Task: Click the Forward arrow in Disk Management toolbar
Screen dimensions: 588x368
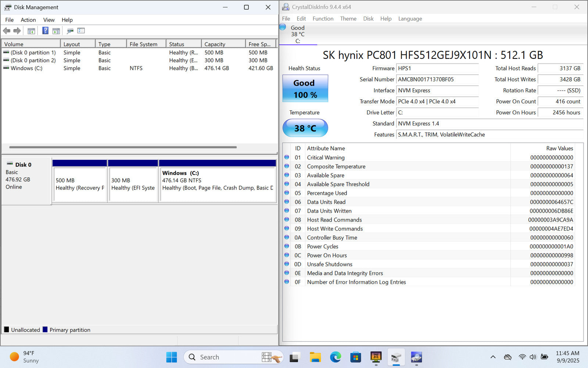Action: [x=17, y=31]
